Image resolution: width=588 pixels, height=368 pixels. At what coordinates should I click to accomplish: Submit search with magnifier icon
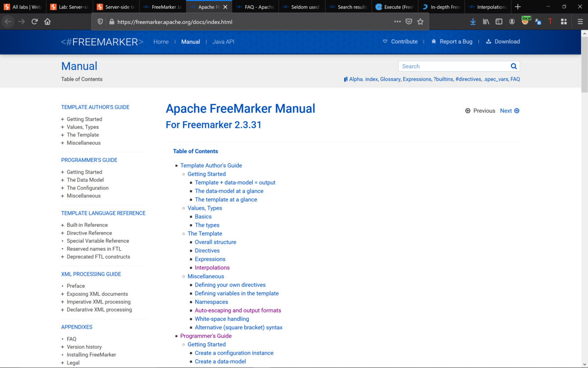(x=514, y=66)
